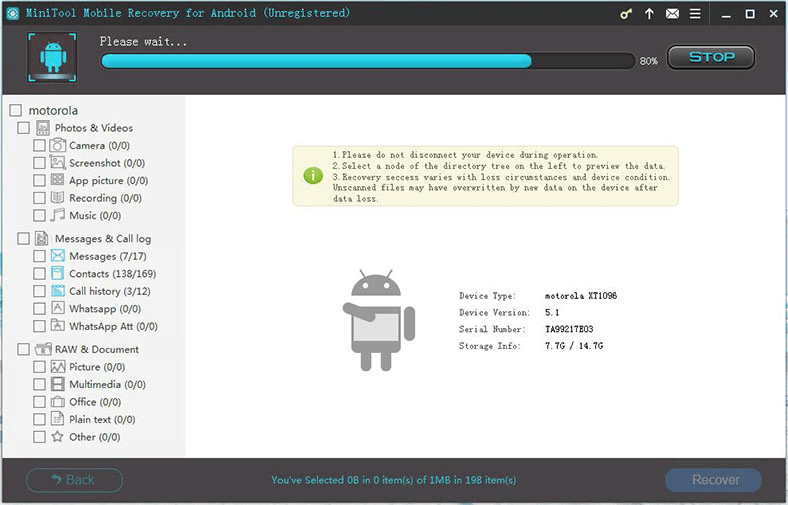The width and height of the screenshot is (788, 505).
Task: Select Contacts (138/169) tree row label
Action: (113, 273)
